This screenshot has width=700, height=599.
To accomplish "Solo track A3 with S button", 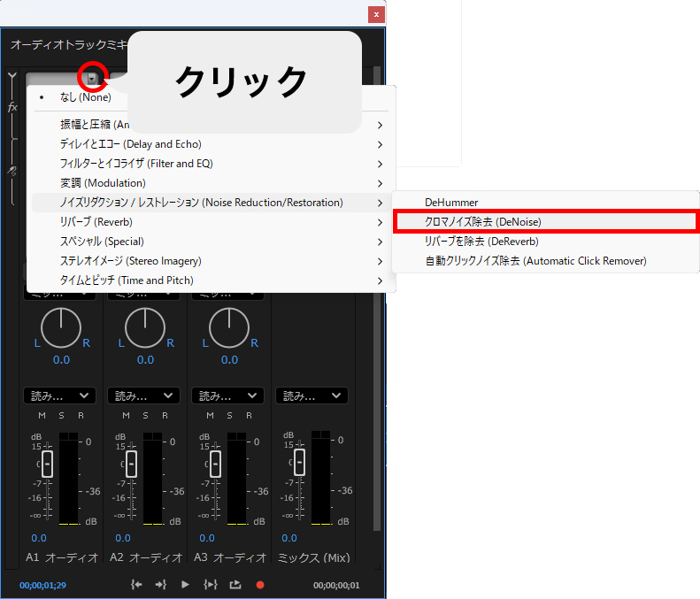I will (229, 416).
